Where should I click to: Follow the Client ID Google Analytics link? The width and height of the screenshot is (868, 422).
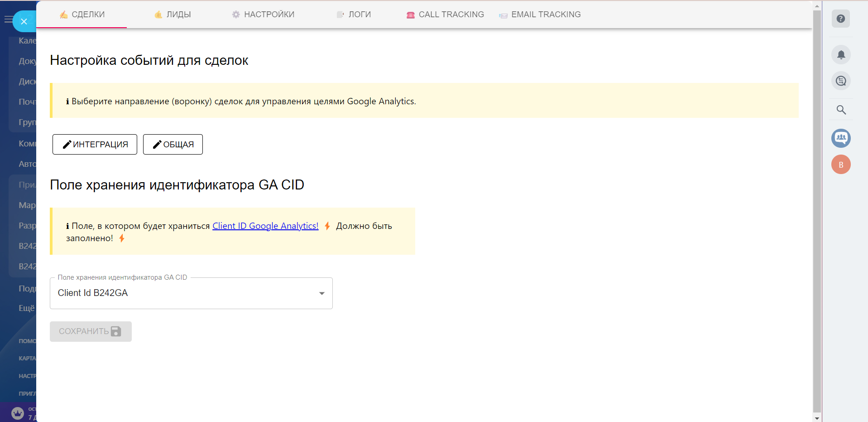tap(265, 226)
